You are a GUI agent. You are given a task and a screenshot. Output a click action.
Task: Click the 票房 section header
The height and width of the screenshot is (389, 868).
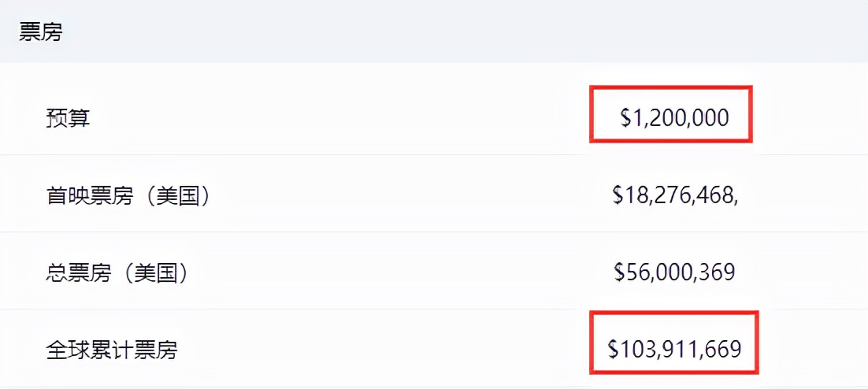point(40,32)
